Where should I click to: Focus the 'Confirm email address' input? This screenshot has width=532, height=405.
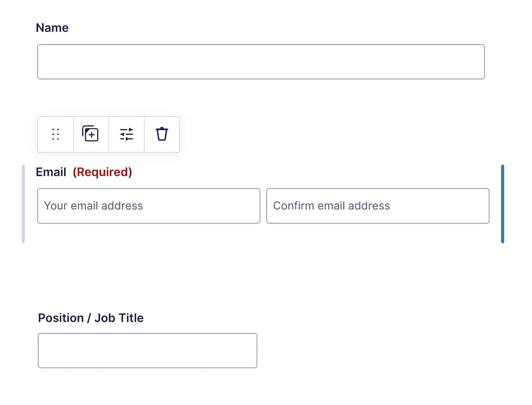[378, 206]
